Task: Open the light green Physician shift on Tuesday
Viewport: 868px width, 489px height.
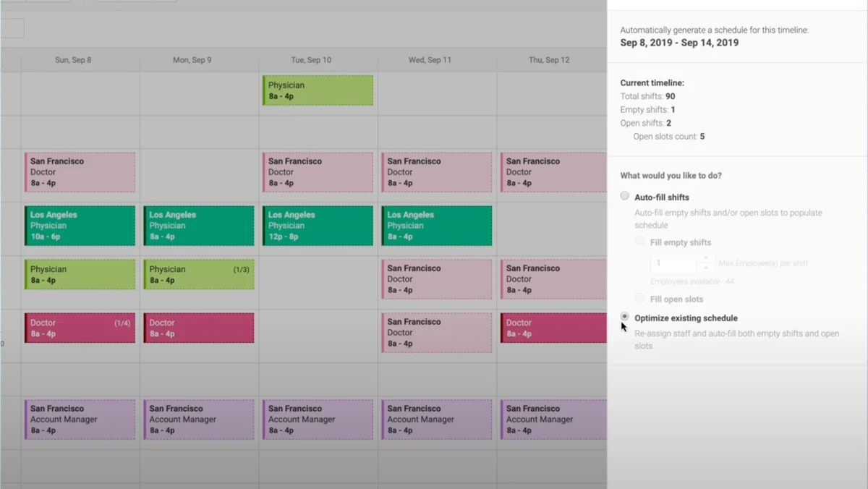Action: pos(318,90)
